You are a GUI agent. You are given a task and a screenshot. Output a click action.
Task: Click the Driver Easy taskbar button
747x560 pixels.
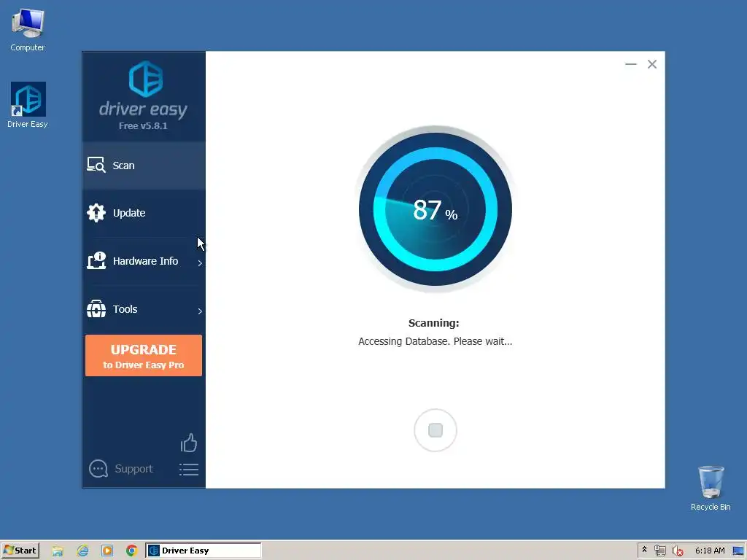pyautogui.click(x=204, y=551)
